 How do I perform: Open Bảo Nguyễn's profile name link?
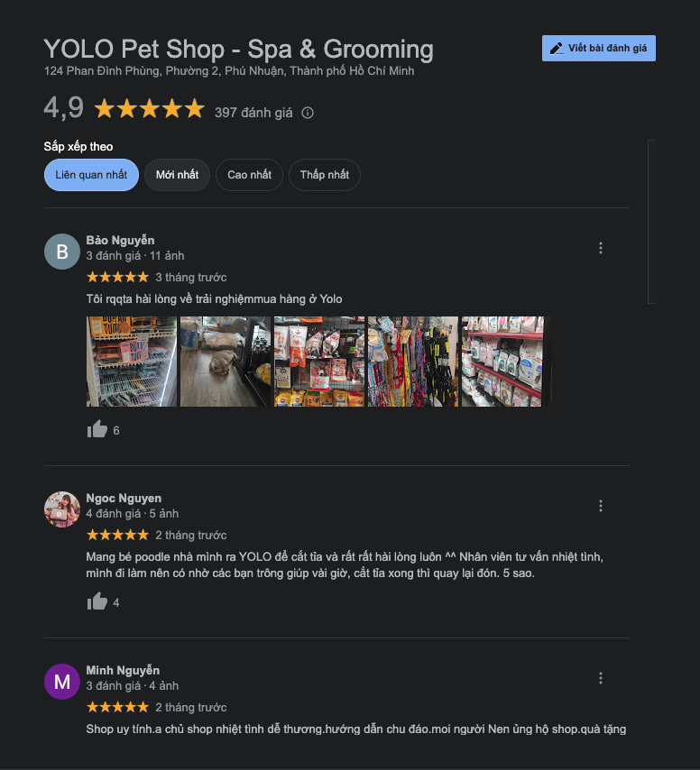pyautogui.click(x=120, y=240)
